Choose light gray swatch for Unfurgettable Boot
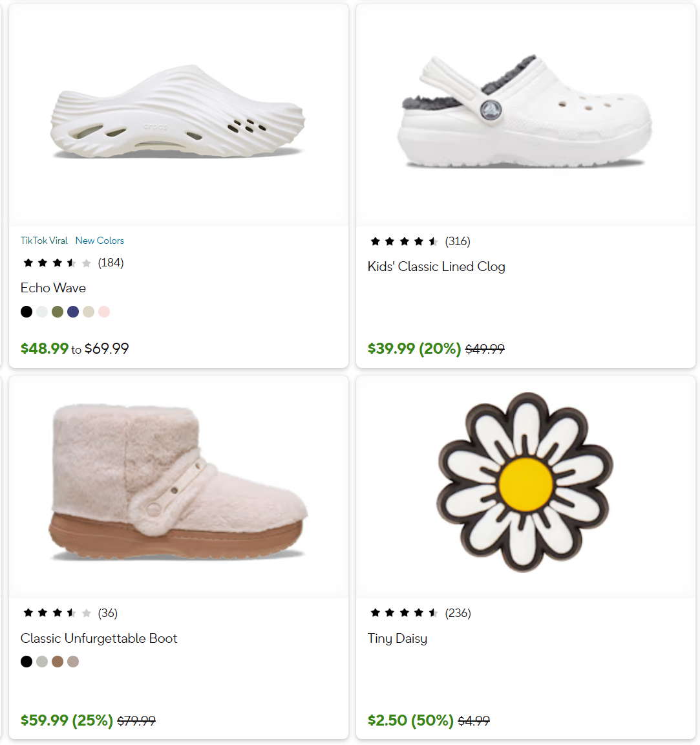The width and height of the screenshot is (700, 745). (x=42, y=662)
